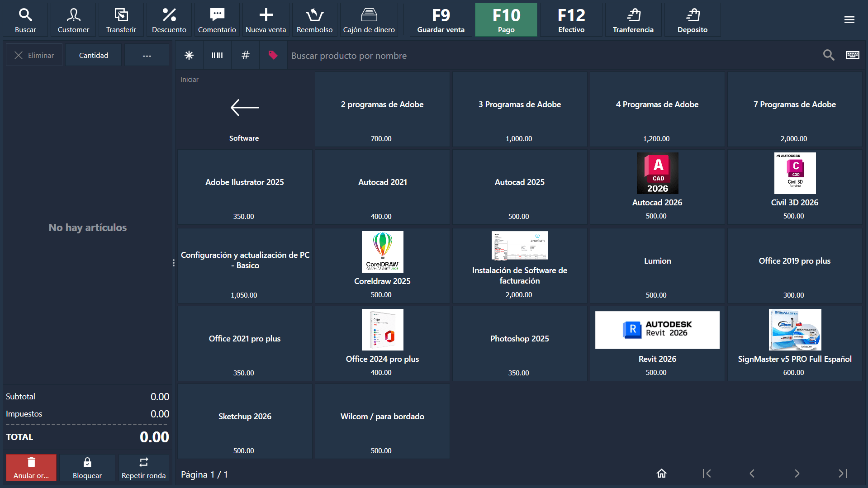The image size is (868, 488).
Task: Click the F10 Pago button
Action: pyautogui.click(x=506, y=20)
